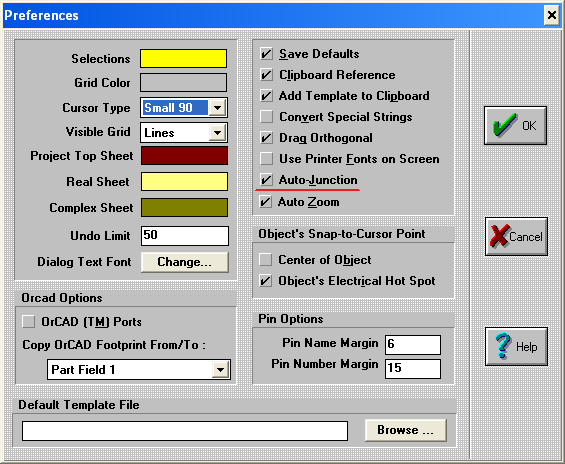Open the Cursor Type dropdown

218,108
